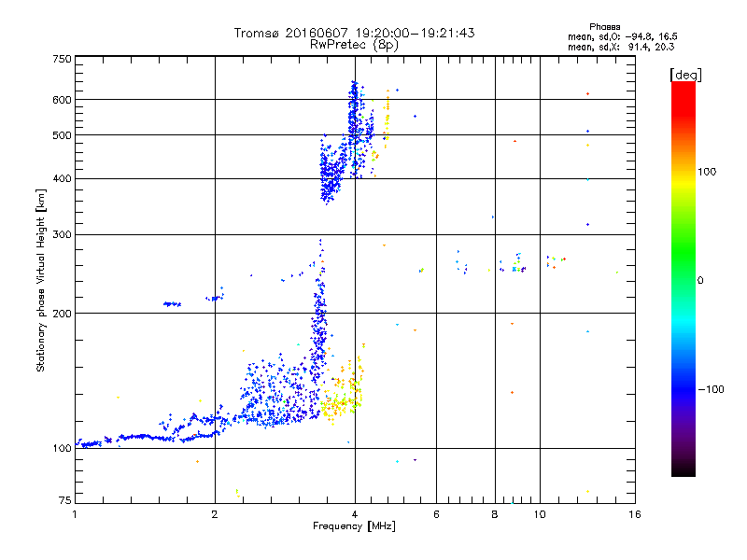This screenshot has width=747, height=560.
Task: Click the y-axis tick label '300'
Action: coord(63,235)
